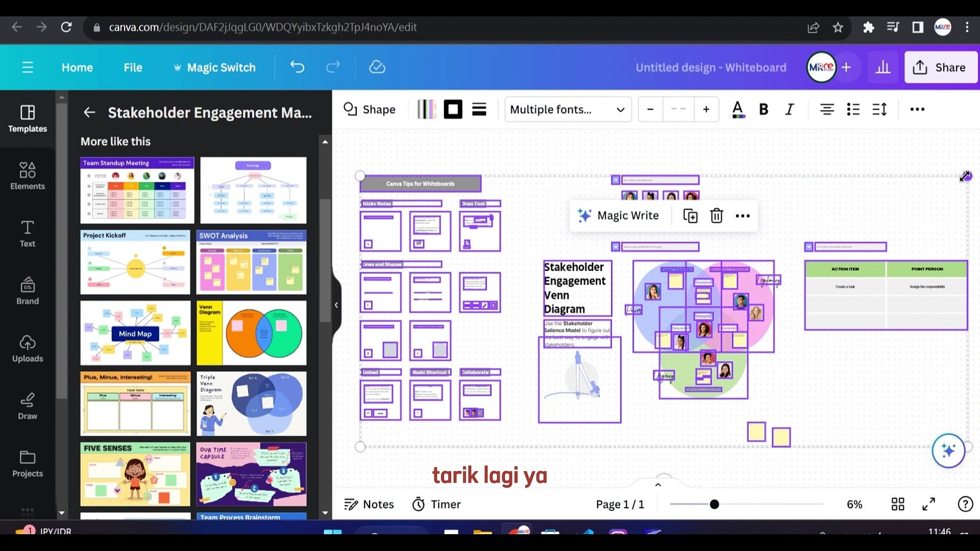Image resolution: width=980 pixels, height=551 pixels.
Task: Toggle the bulleted list option
Action: click(x=853, y=109)
